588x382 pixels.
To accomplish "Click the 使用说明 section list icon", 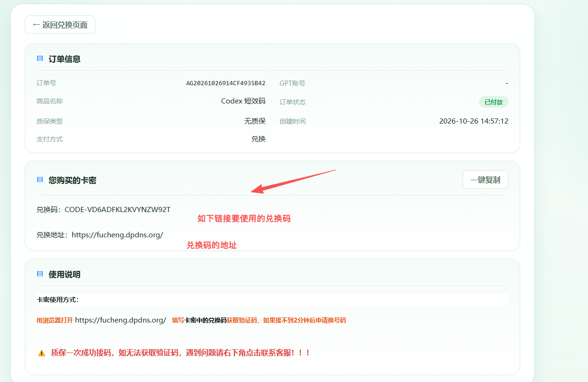I will [40, 274].
